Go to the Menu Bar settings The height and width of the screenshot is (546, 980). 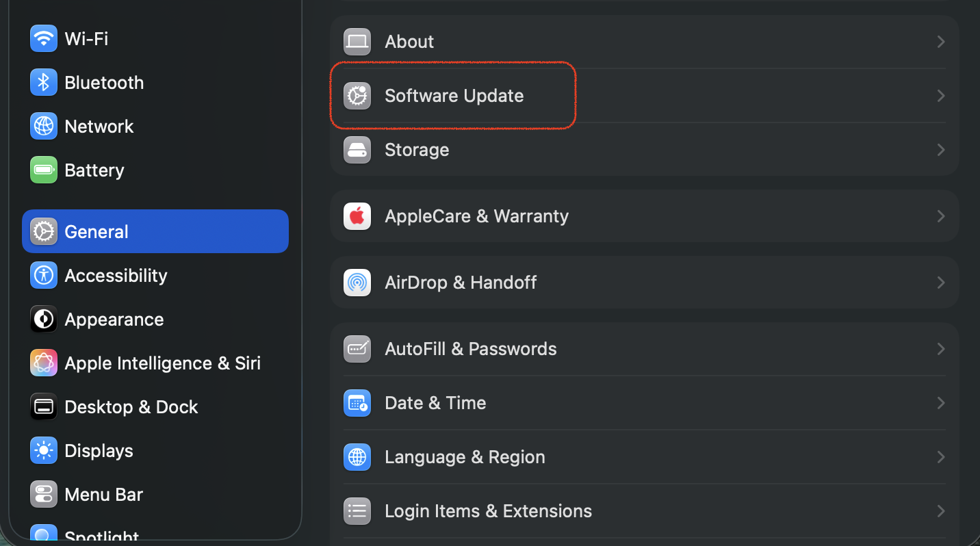pos(103,495)
